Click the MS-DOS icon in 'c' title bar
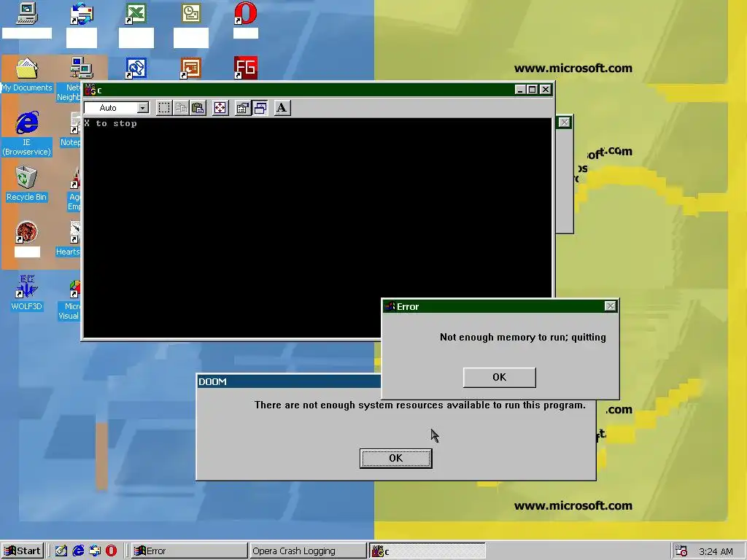Image resolution: width=747 pixels, height=560 pixels. 90,90
